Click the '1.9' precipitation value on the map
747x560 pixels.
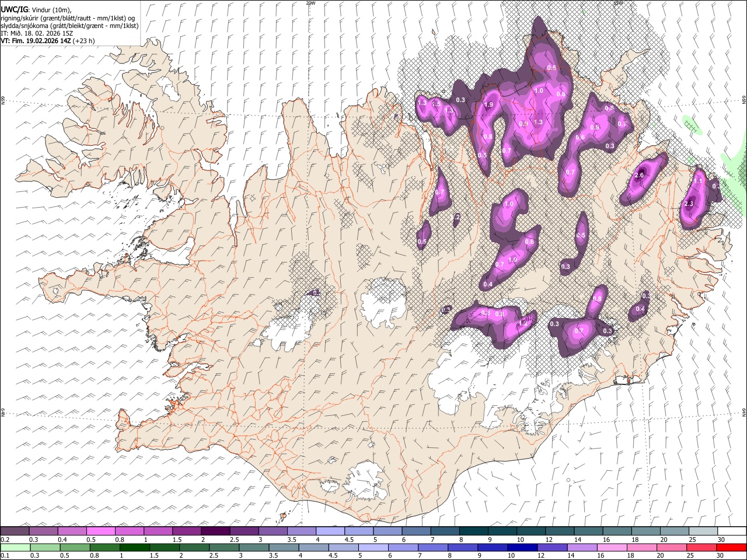click(x=489, y=104)
